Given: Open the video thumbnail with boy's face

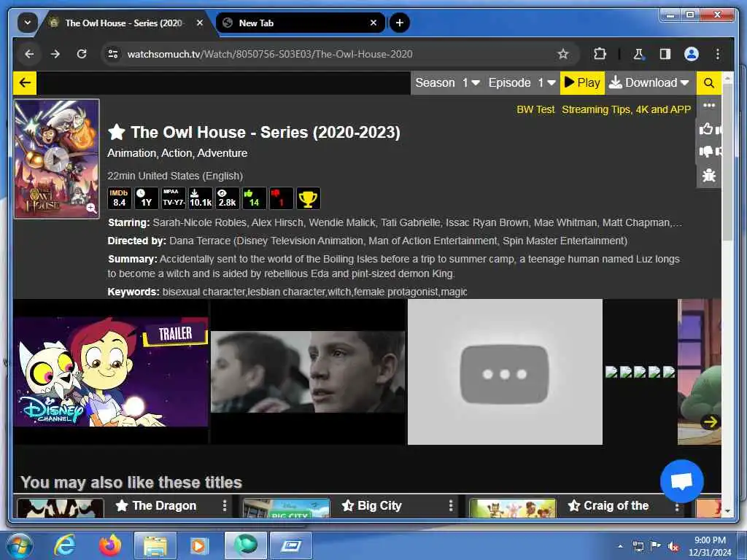Looking at the screenshot, I should pos(308,371).
